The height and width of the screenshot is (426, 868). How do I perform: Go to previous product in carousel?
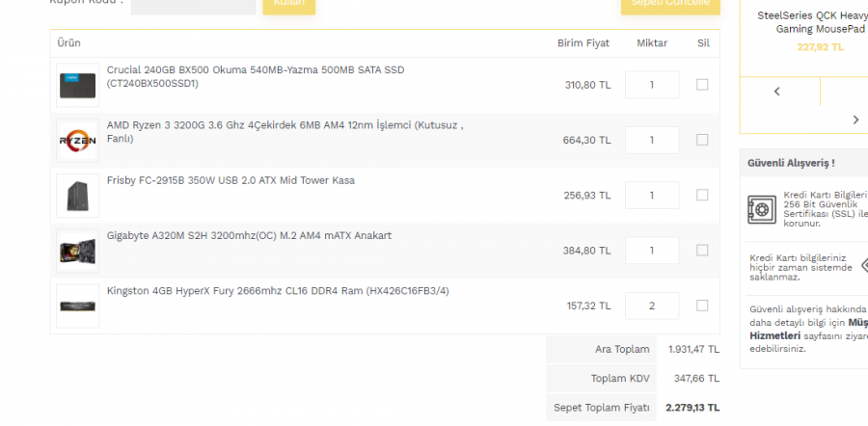(x=777, y=92)
